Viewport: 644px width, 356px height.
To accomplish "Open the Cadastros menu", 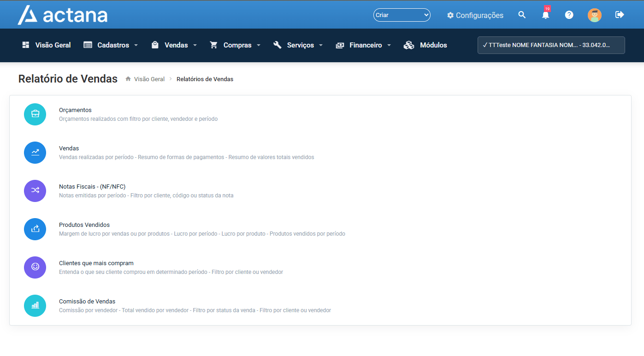I will (x=111, y=45).
